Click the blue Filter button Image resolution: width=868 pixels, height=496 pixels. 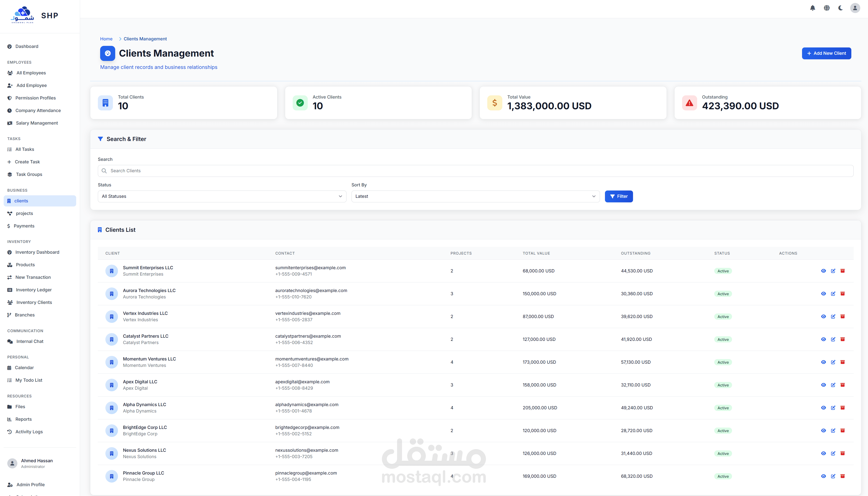pos(618,196)
